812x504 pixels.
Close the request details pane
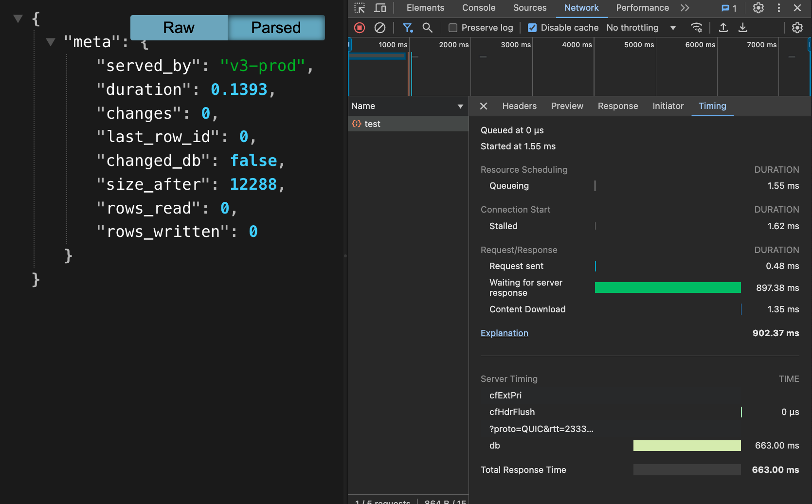tap(483, 106)
